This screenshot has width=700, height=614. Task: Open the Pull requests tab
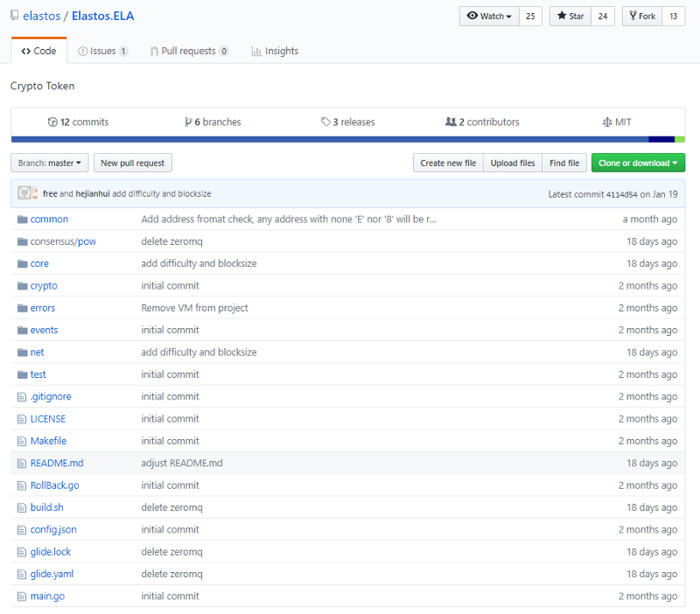189,51
